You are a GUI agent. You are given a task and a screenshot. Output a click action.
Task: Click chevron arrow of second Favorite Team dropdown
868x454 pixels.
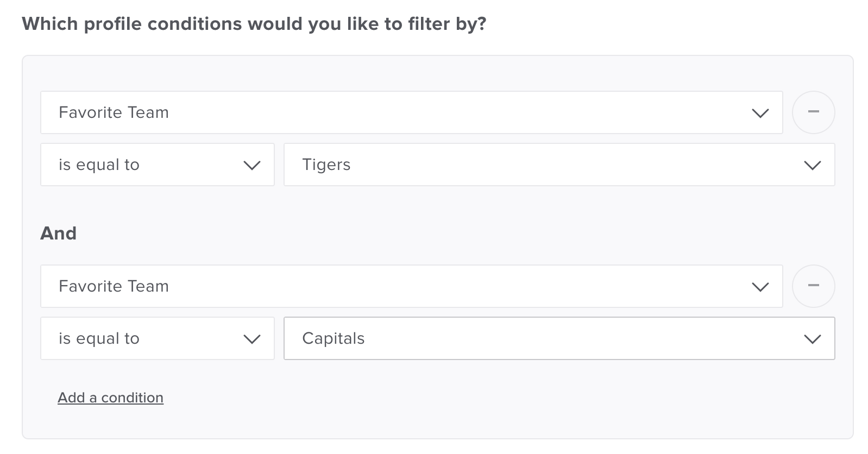pos(760,287)
